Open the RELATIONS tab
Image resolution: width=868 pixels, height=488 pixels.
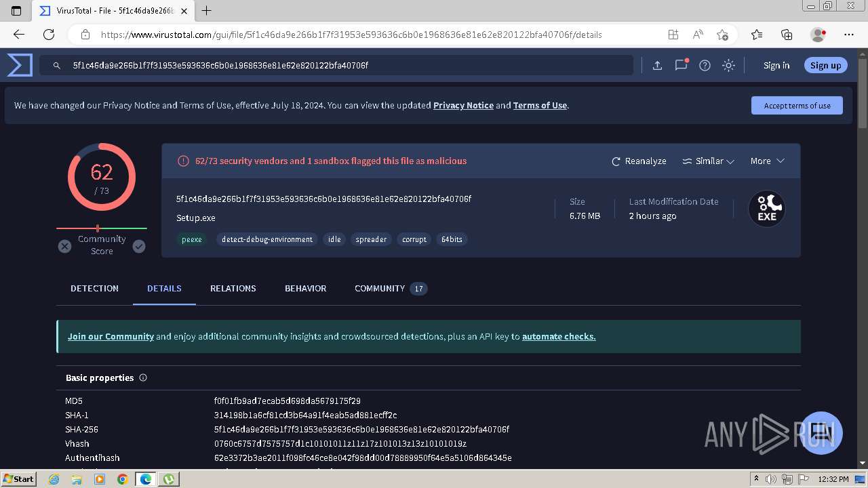coord(233,289)
